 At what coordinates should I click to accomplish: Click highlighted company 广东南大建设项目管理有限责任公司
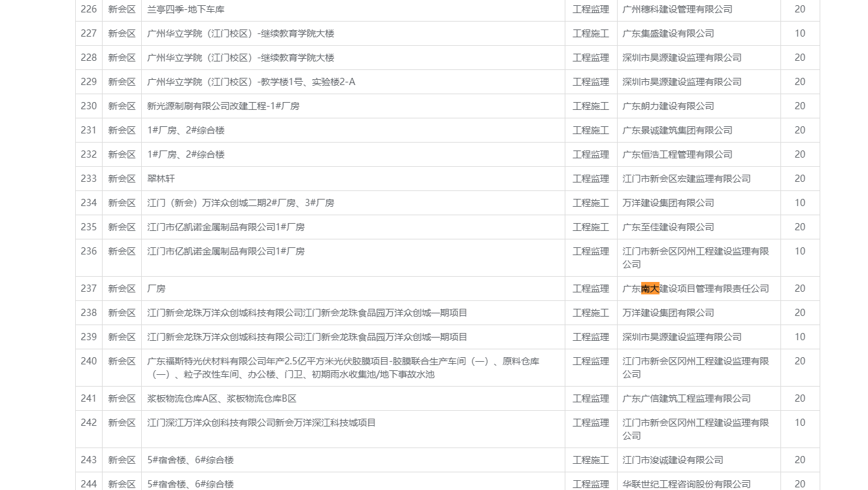click(x=695, y=289)
